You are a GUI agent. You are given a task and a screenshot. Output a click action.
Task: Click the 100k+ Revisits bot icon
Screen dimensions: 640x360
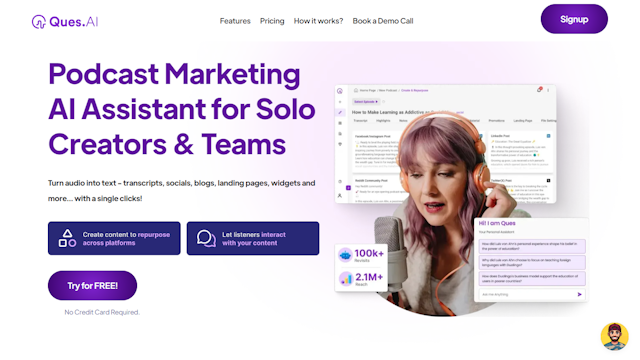pyautogui.click(x=345, y=255)
